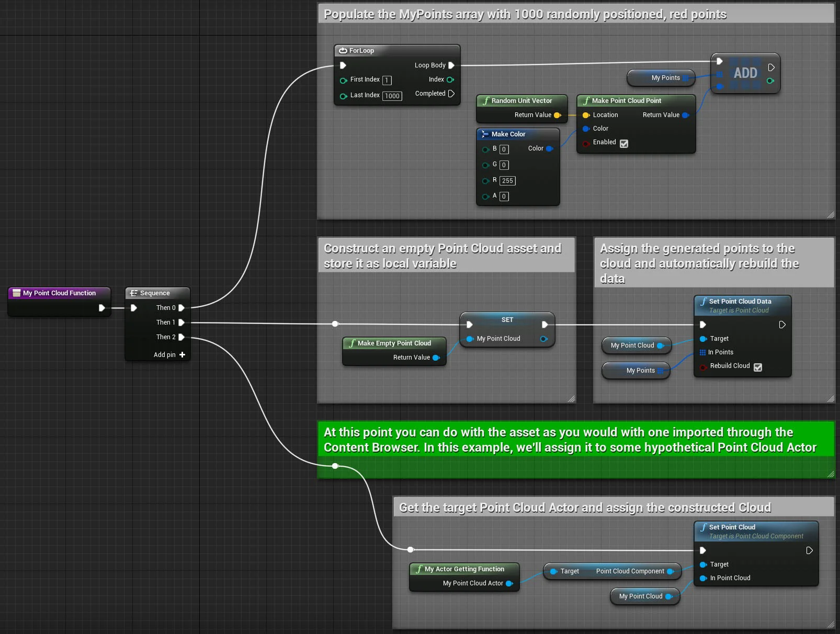Click the Sequence node Then 0 pin

click(181, 308)
